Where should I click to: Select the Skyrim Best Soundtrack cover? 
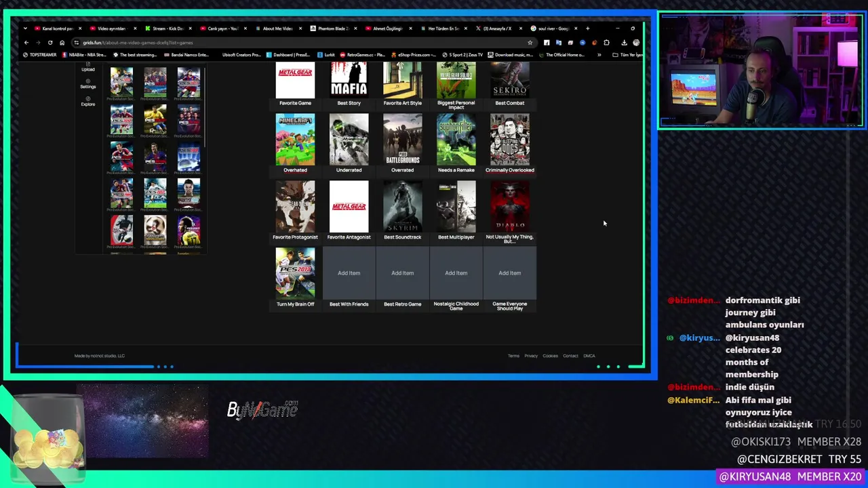[402, 207]
